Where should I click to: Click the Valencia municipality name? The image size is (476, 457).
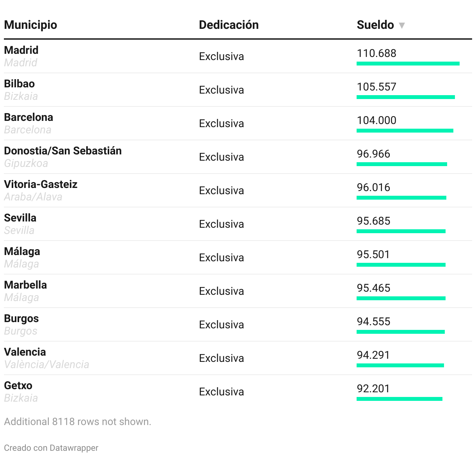25,352
